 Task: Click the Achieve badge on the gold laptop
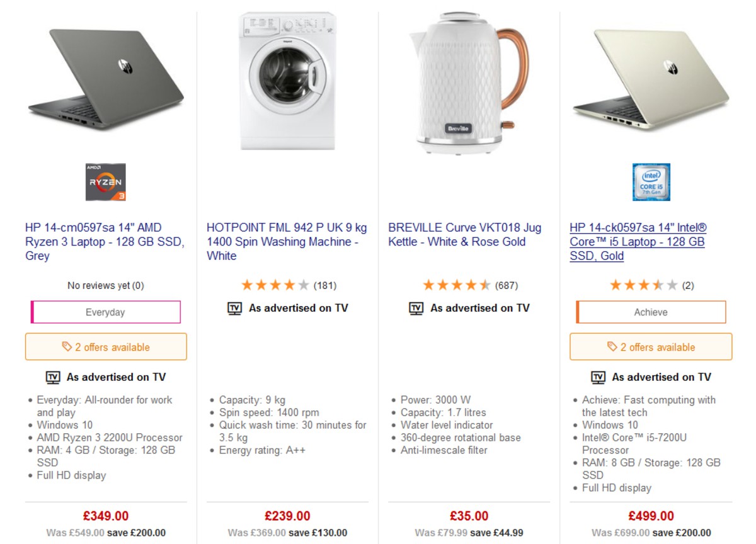(650, 312)
